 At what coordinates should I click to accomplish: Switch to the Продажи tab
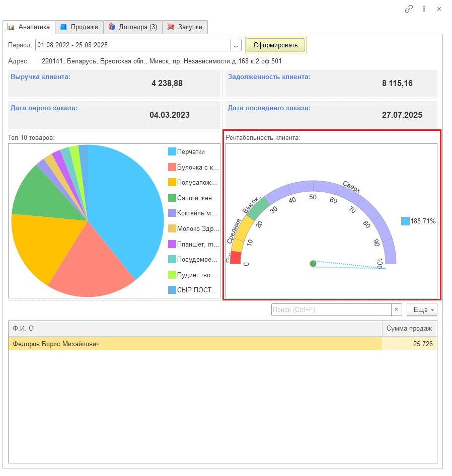click(84, 27)
